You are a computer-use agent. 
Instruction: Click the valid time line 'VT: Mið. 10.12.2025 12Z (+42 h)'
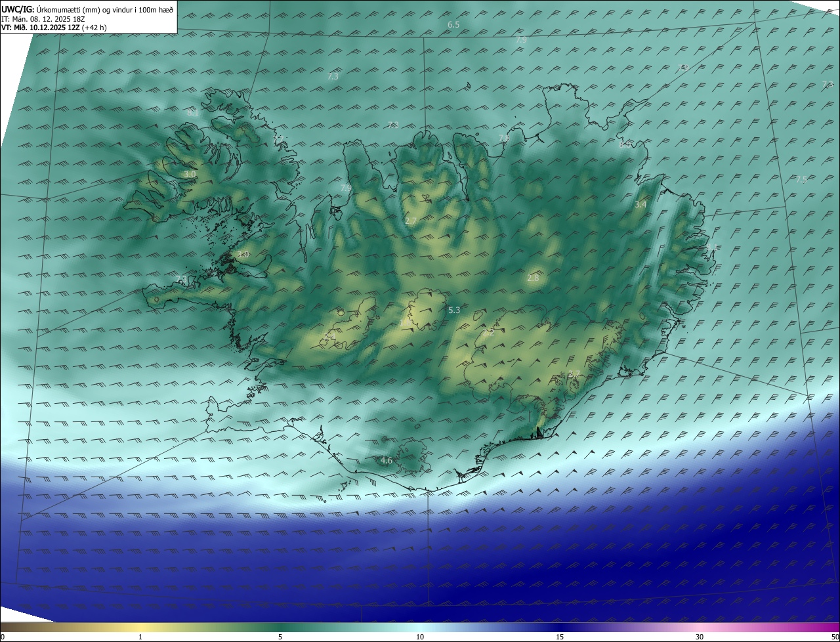pos(54,28)
